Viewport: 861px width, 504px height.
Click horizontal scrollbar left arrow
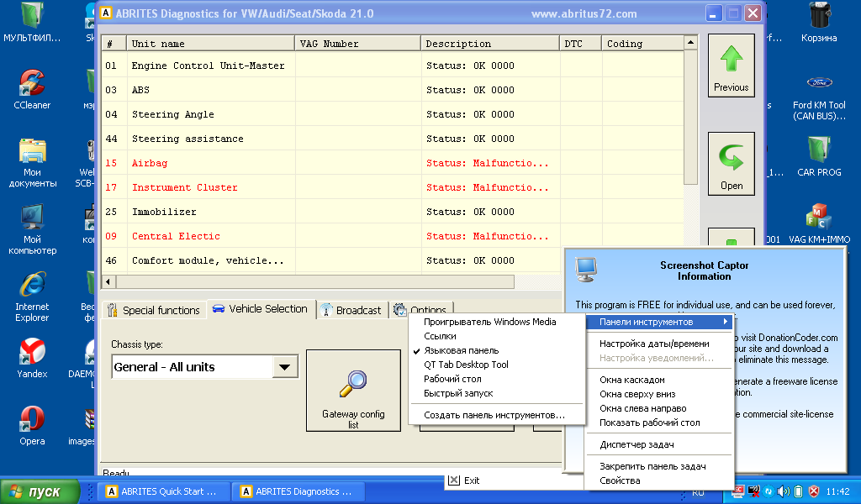tap(108, 282)
